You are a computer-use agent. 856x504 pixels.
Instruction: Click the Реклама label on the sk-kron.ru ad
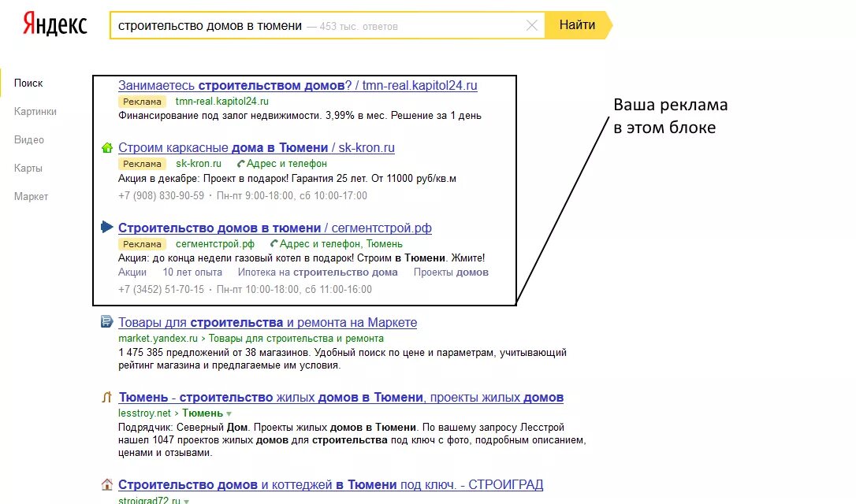[x=142, y=164]
